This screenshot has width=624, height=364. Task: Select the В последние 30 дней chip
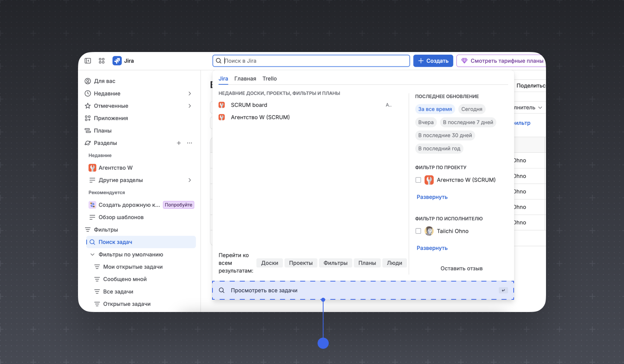point(445,135)
